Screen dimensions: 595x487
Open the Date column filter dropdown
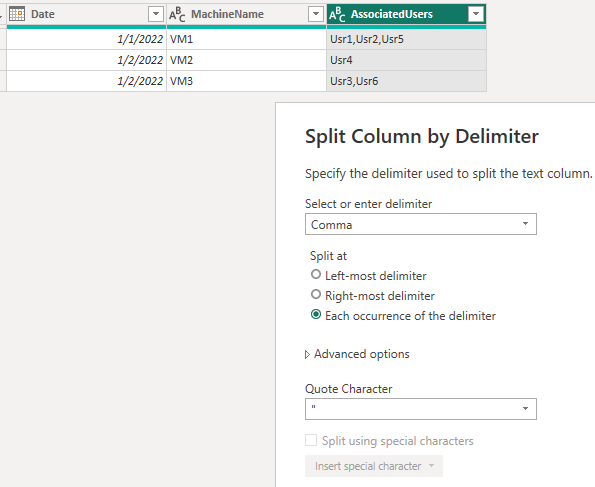(156, 14)
